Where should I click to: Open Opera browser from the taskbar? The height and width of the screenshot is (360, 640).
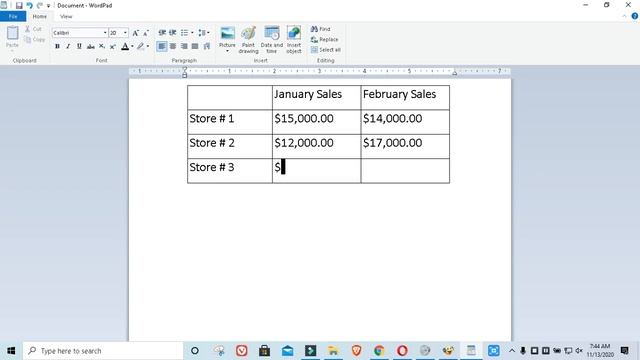[402, 351]
